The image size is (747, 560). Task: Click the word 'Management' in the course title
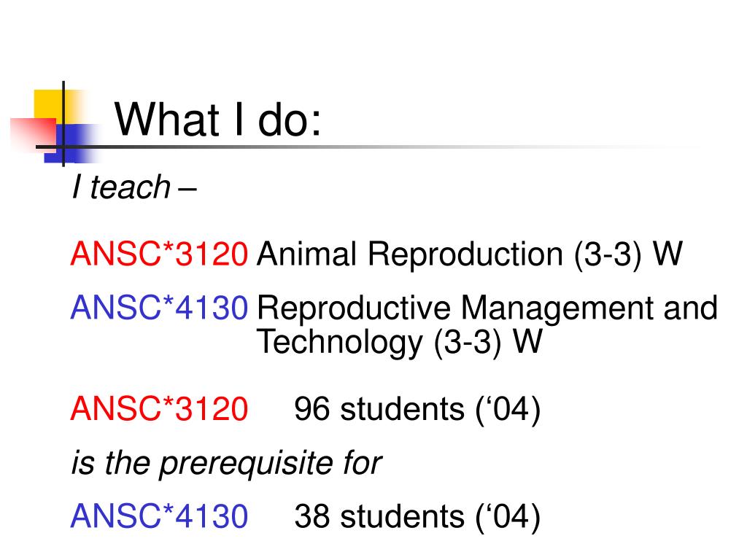coord(557,308)
